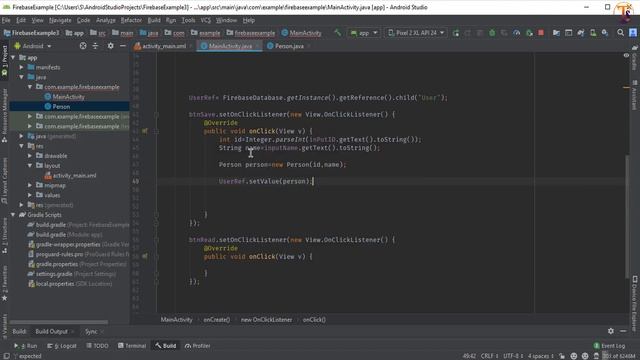The height and width of the screenshot is (360, 640).
Task: Switch to the Build Output tab
Action: click(51, 331)
